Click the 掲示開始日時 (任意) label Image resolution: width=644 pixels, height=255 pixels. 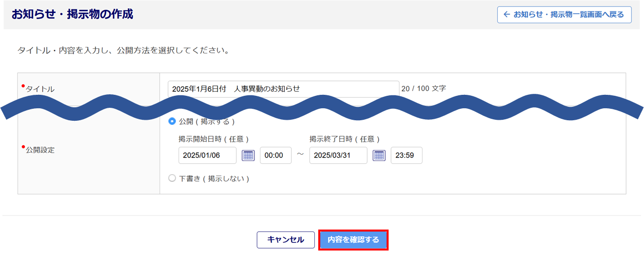coord(214,139)
